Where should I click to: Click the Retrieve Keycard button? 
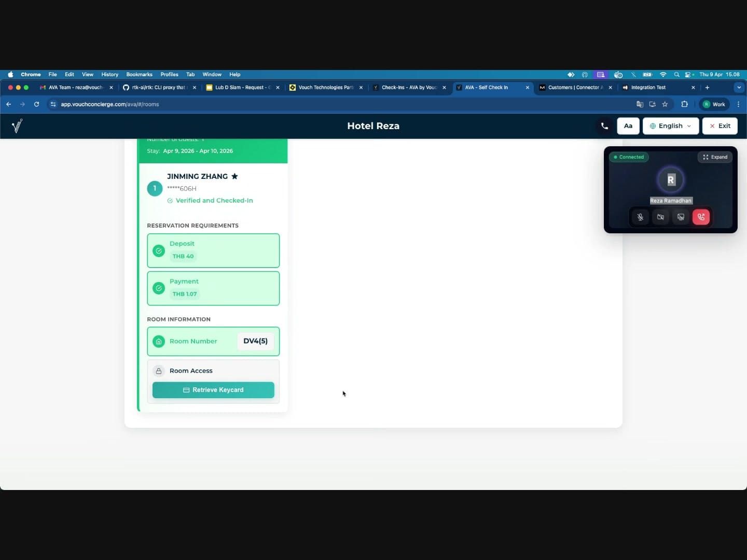point(213,390)
